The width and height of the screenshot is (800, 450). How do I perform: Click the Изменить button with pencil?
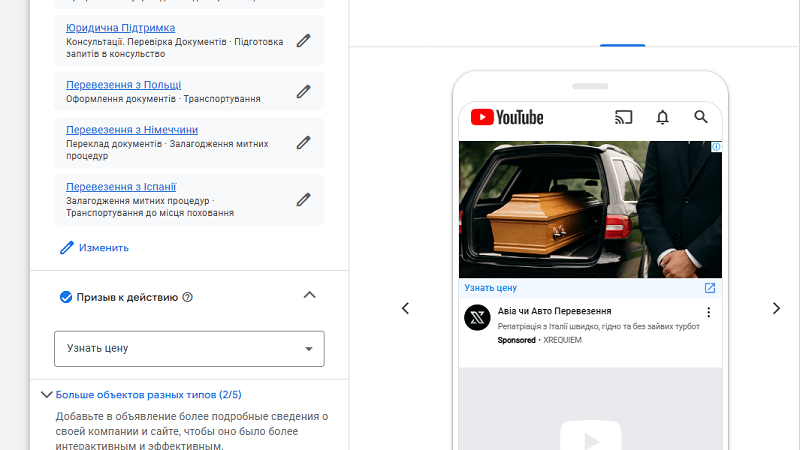point(94,247)
